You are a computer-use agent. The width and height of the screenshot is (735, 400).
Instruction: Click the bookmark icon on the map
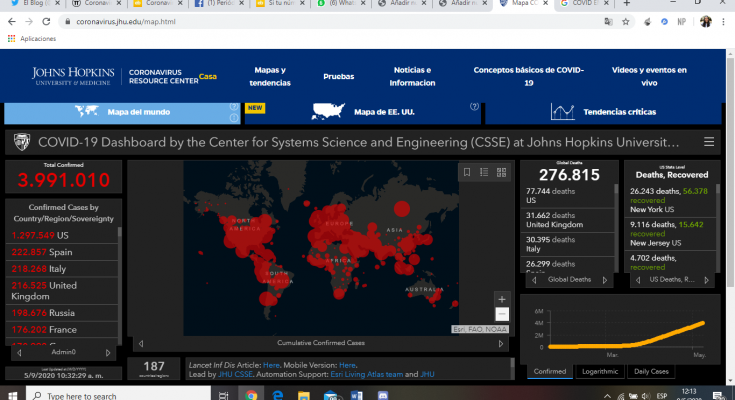tap(467, 172)
